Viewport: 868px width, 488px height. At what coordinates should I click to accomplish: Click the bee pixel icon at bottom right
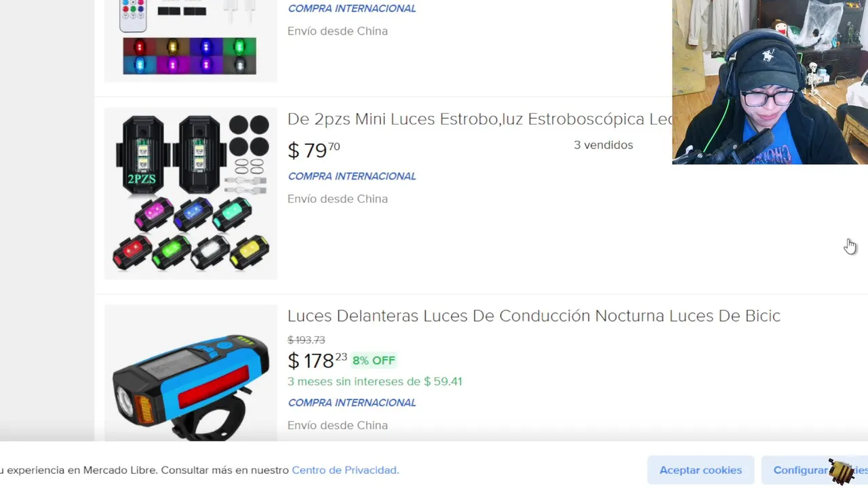coord(842,471)
